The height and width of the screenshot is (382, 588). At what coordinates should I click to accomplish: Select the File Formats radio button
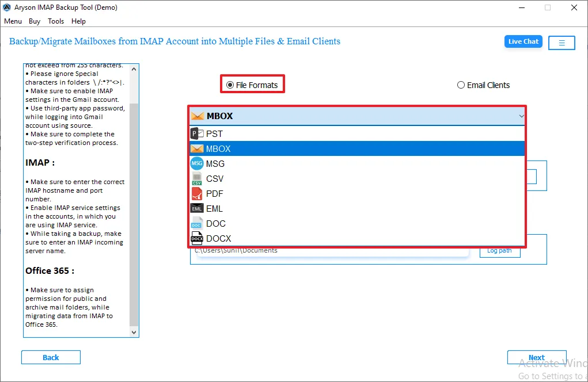pos(252,85)
